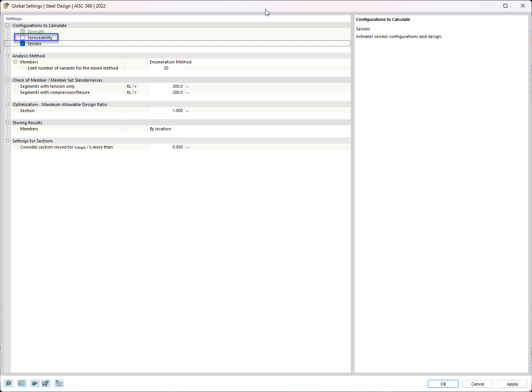Open Units and Decimal Places dialog
Viewport: 532px width, 392px height.
click(x=22, y=383)
